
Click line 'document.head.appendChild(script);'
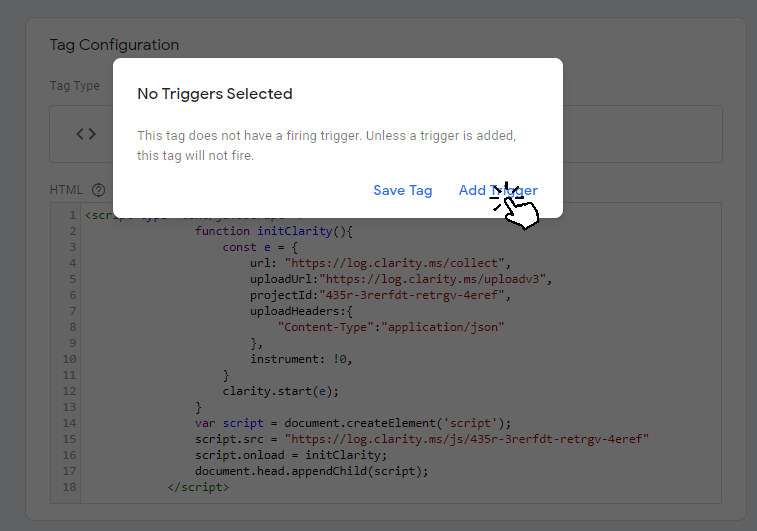click(x=311, y=471)
